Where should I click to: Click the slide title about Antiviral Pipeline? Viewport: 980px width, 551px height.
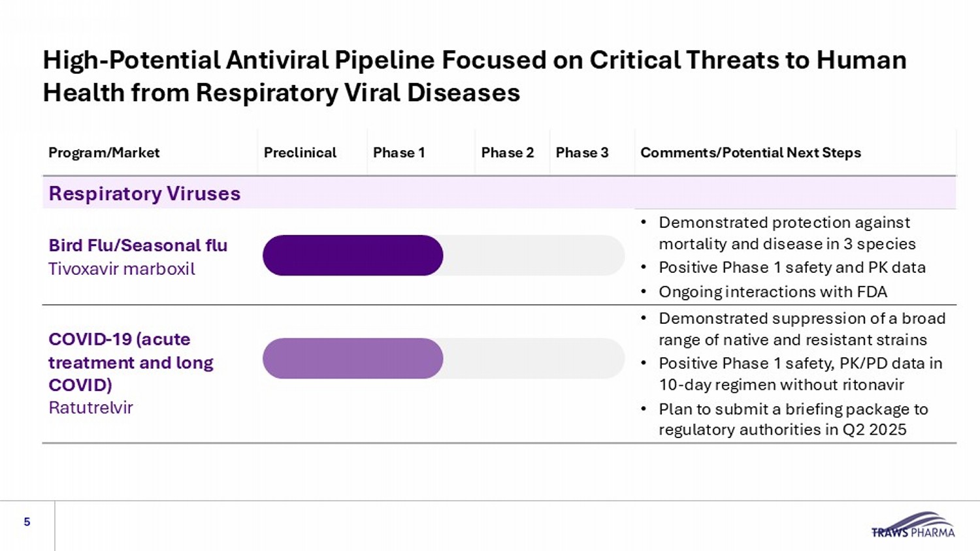[474, 76]
